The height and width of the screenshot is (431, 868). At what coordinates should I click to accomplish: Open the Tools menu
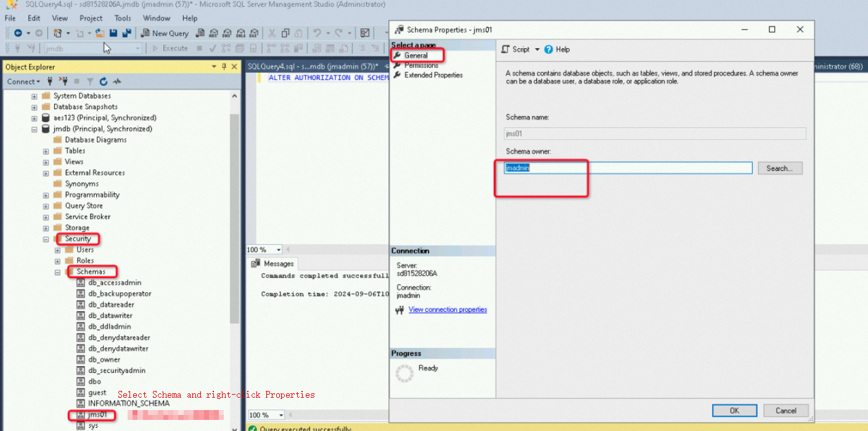coord(123,18)
